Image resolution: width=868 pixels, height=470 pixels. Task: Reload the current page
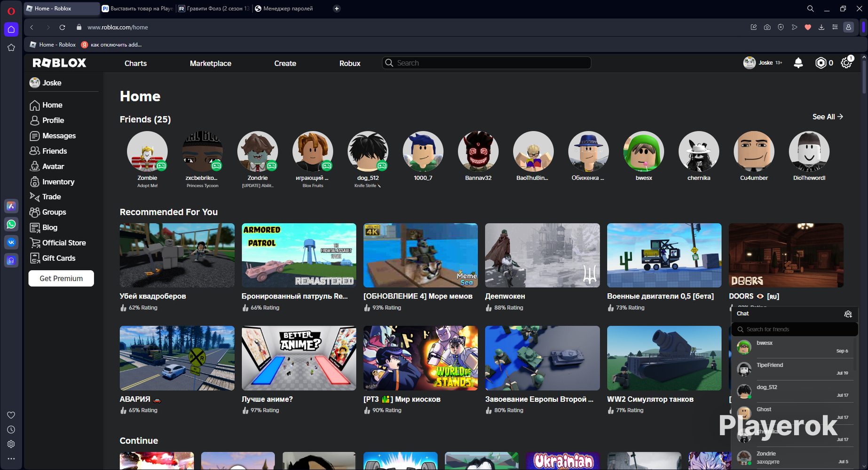pyautogui.click(x=62, y=27)
